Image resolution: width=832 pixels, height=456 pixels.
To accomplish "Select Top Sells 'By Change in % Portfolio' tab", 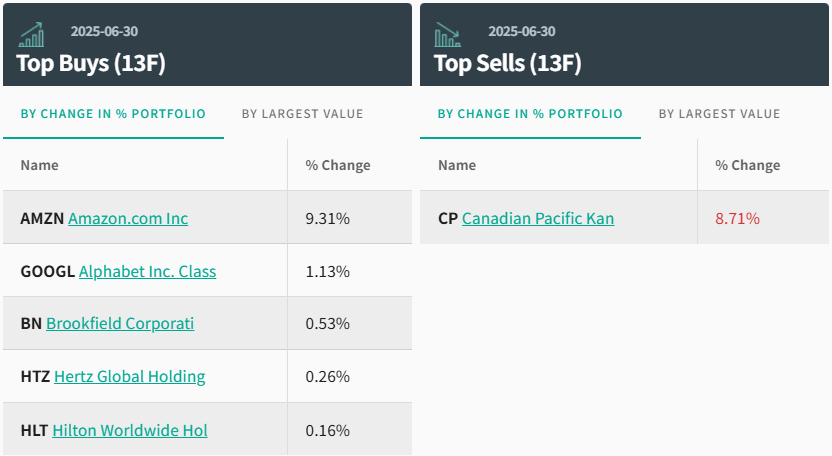I will click(x=530, y=114).
